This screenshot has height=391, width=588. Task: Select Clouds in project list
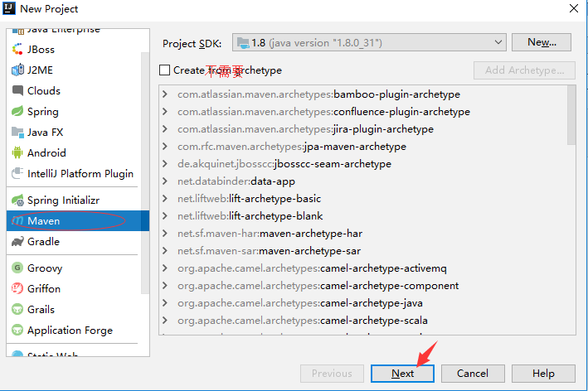pos(74,90)
